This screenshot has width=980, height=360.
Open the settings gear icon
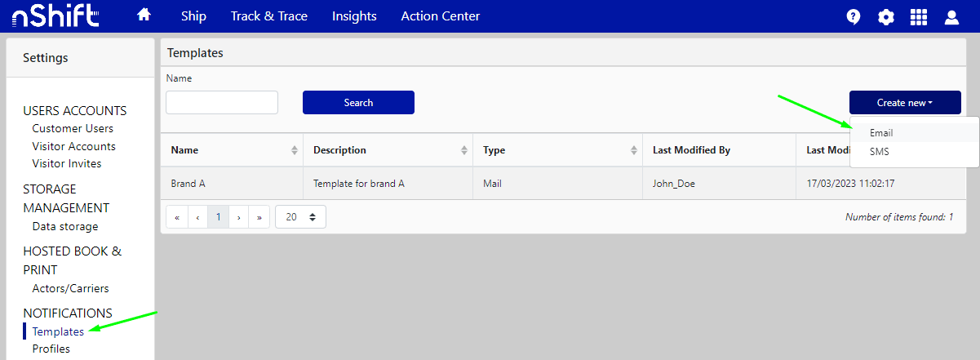[x=886, y=17]
